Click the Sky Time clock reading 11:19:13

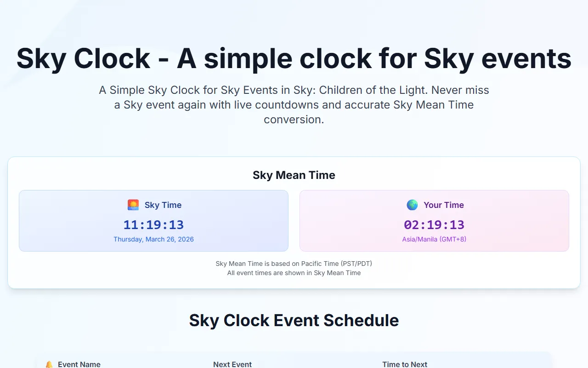click(x=153, y=225)
